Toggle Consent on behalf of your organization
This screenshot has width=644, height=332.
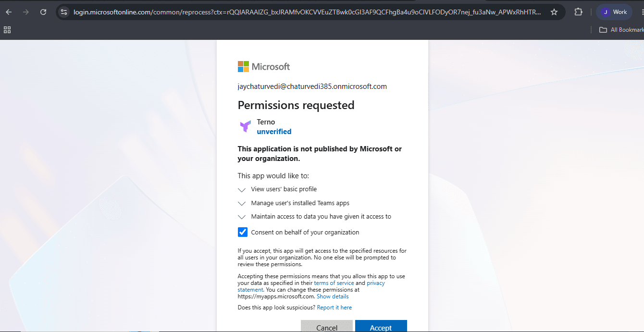[x=243, y=232]
